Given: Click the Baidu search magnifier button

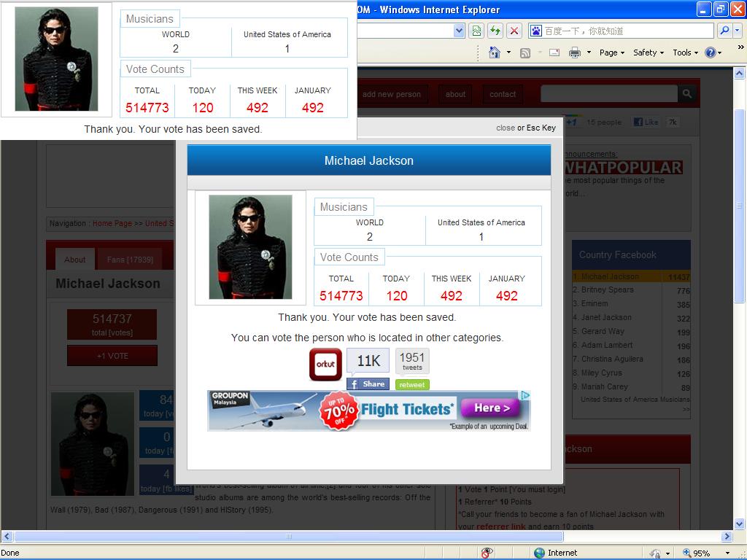Looking at the screenshot, I should pyautogui.click(x=724, y=31).
